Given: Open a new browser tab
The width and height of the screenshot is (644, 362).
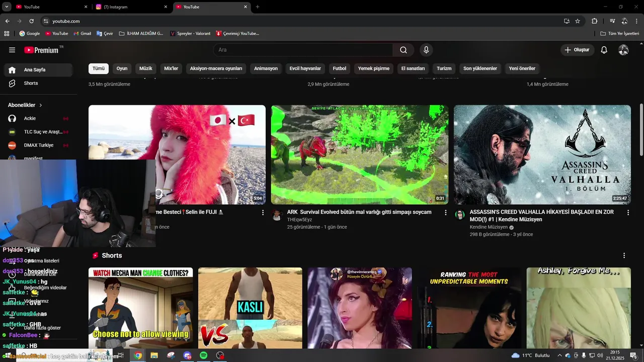Looking at the screenshot, I should [258, 7].
